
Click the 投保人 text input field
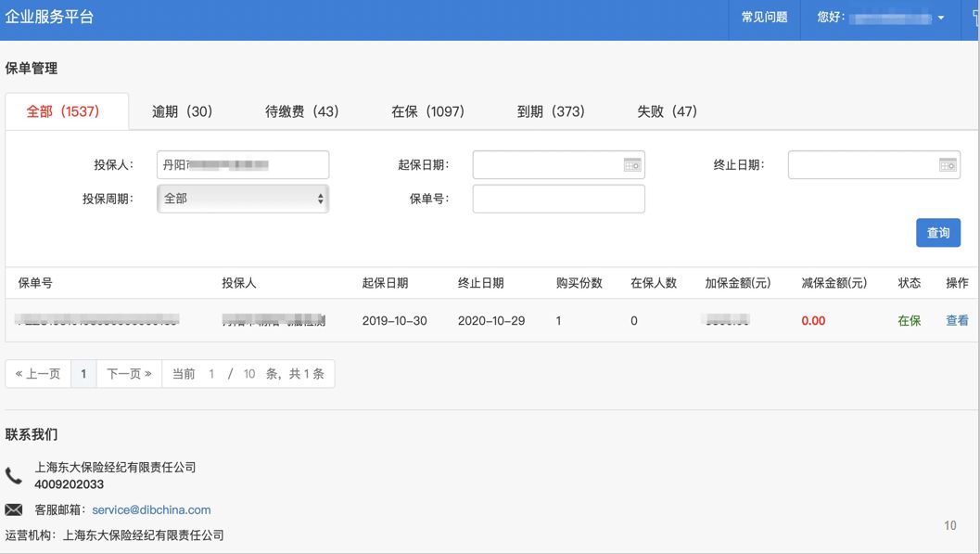coord(243,165)
